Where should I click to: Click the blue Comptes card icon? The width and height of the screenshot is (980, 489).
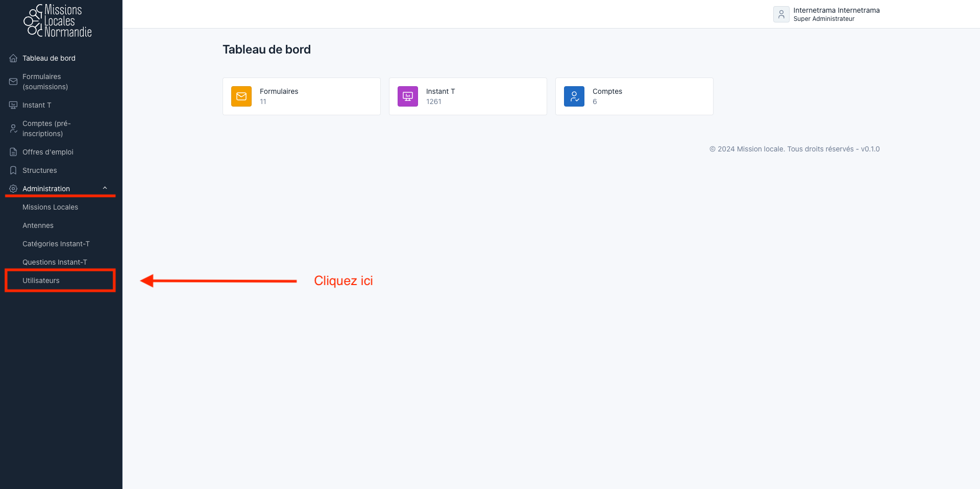tap(574, 96)
